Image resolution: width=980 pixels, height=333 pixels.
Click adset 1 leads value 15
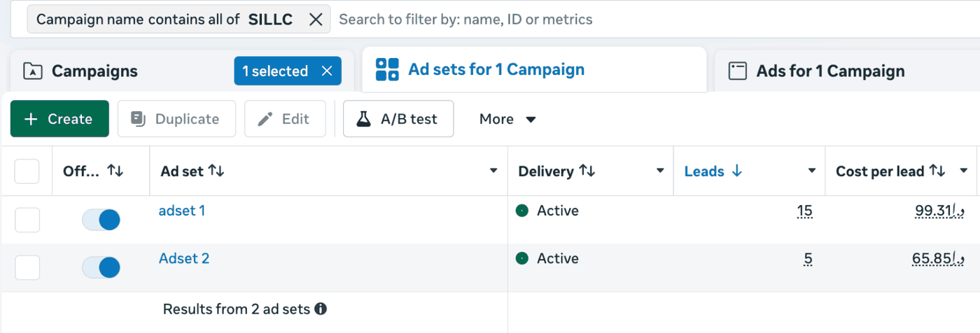pos(804,211)
